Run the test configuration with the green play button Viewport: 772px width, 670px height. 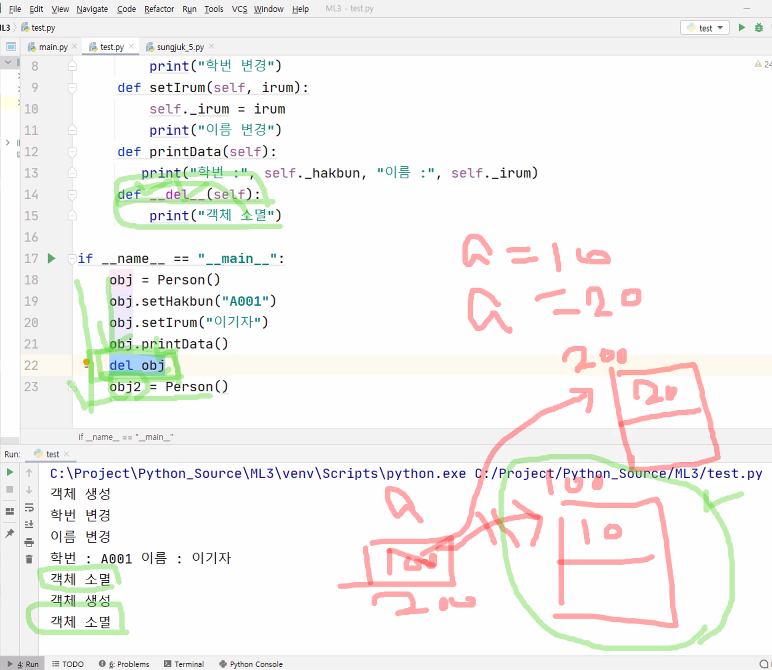click(x=741, y=28)
